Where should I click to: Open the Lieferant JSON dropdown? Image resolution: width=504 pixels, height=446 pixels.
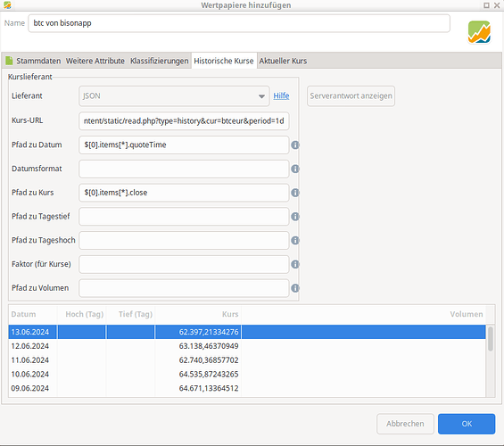tap(174, 96)
